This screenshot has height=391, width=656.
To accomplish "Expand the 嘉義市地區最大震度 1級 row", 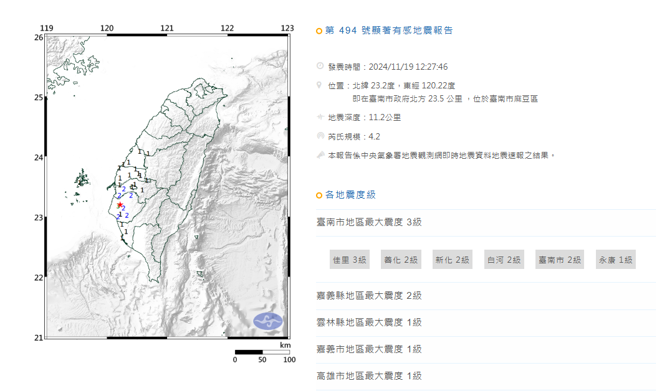I will tap(486, 349).
